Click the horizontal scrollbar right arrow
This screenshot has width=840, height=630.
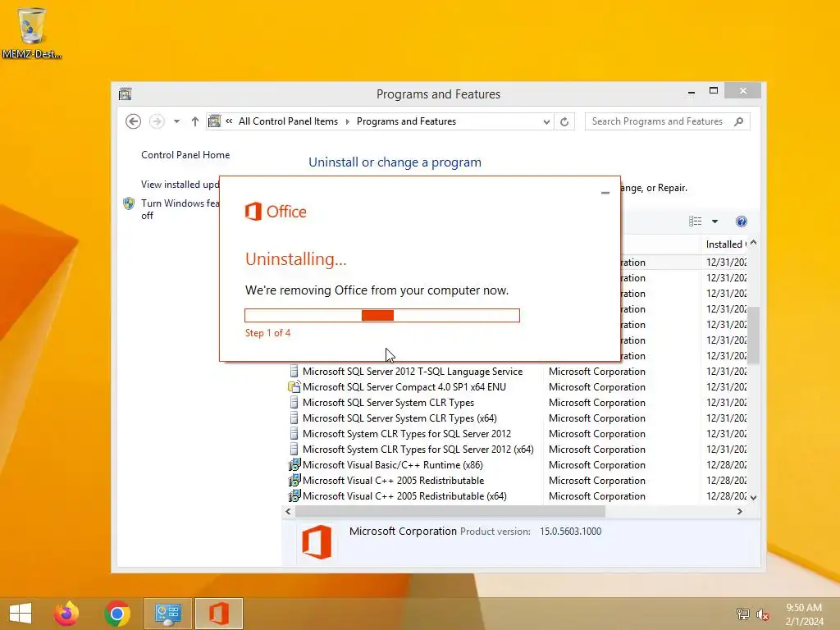[x=740, y=512]
